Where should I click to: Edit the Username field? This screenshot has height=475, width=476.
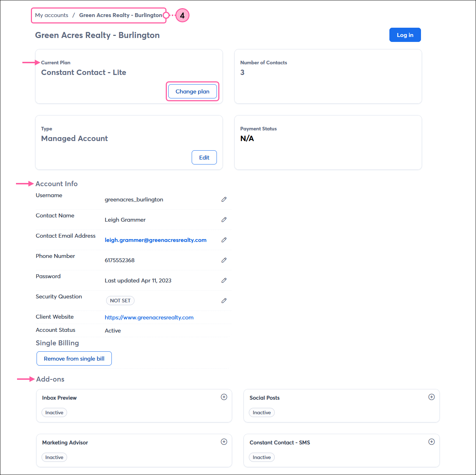[x=224, y=199]
